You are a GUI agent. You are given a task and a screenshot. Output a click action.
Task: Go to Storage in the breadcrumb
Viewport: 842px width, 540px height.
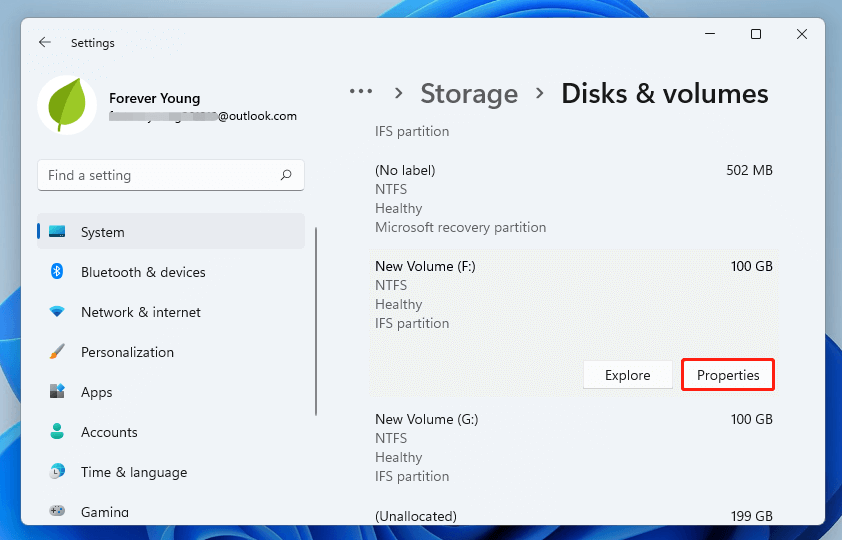click(469, 94)
